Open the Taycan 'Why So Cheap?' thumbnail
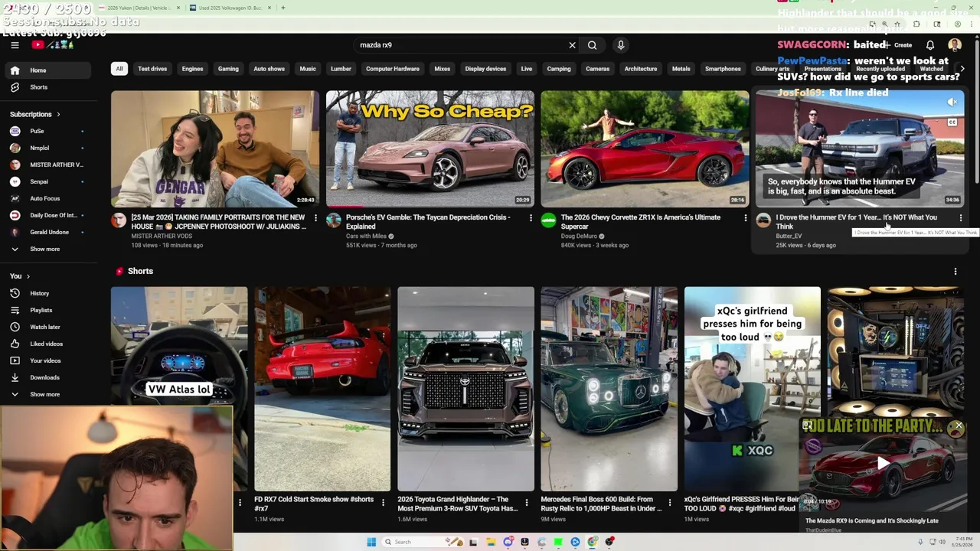Screen dimensions: 980x551 coord(430,149)
